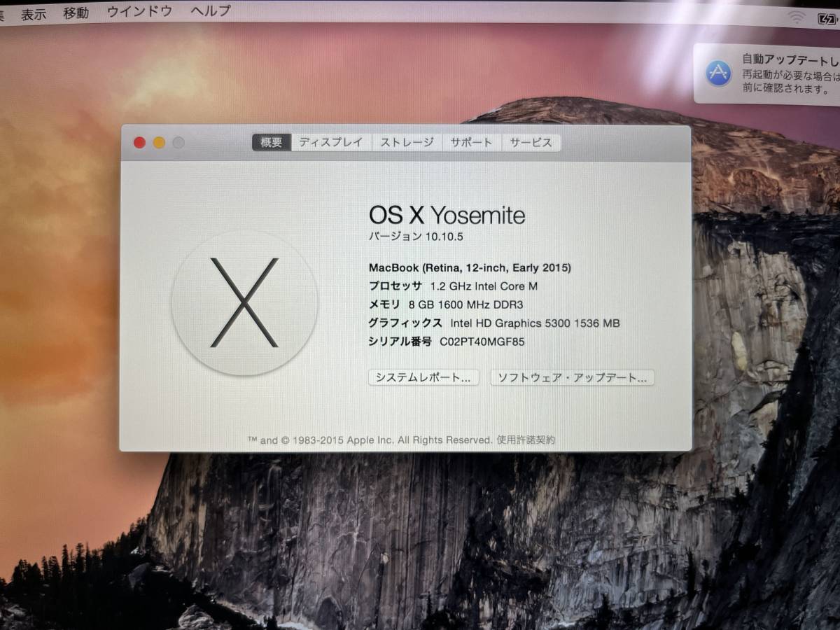The image size is (840, 630).
Task: Click the ソフトウェア・アップデート... button
Action: tap(572, 377)
